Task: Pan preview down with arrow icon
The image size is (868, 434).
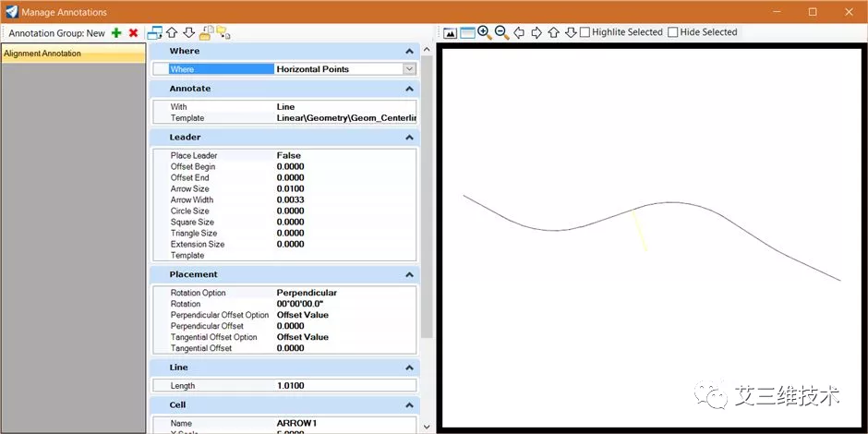Action: (571, 32)
